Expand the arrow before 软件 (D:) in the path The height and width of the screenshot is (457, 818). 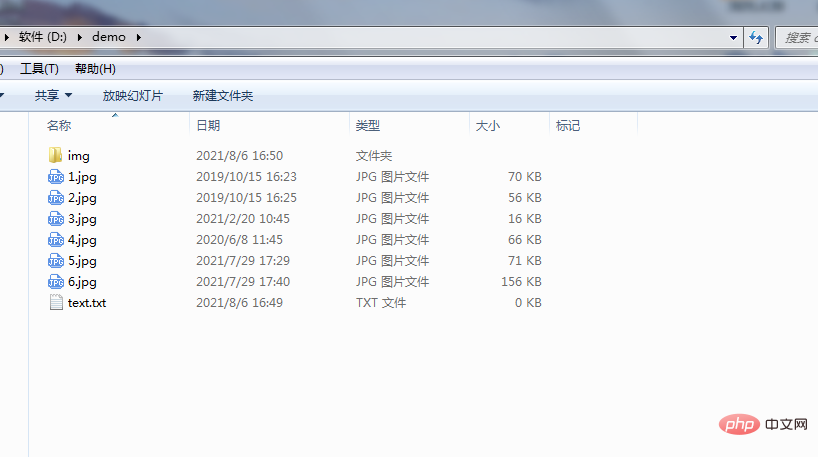(7, 37)
